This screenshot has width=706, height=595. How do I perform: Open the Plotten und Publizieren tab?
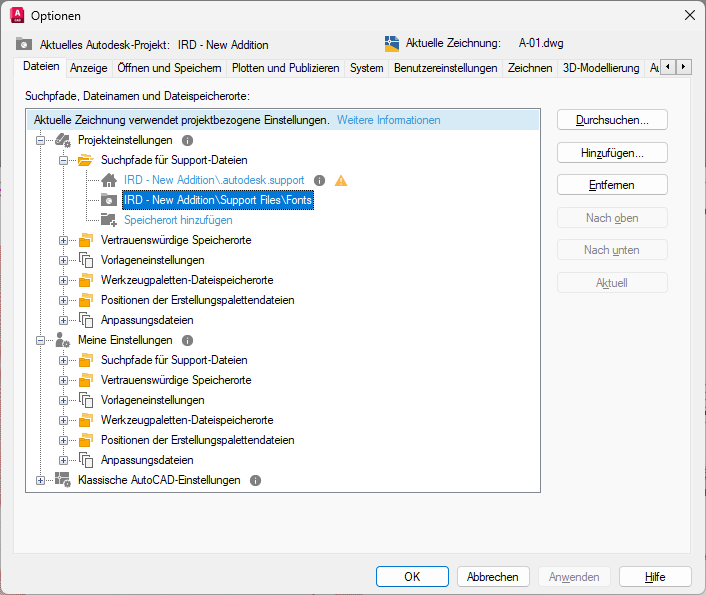point(285,68)
